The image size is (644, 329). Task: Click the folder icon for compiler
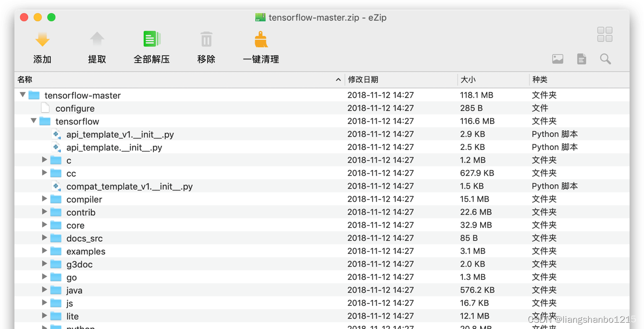click(56, 199)
